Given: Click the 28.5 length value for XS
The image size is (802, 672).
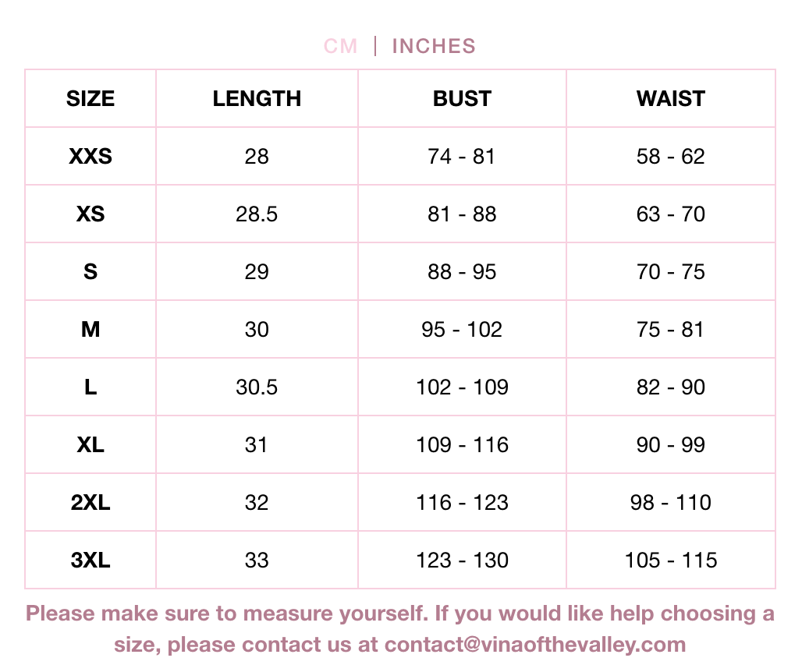Looking at the screenshot, I should [x=257, y=214].
